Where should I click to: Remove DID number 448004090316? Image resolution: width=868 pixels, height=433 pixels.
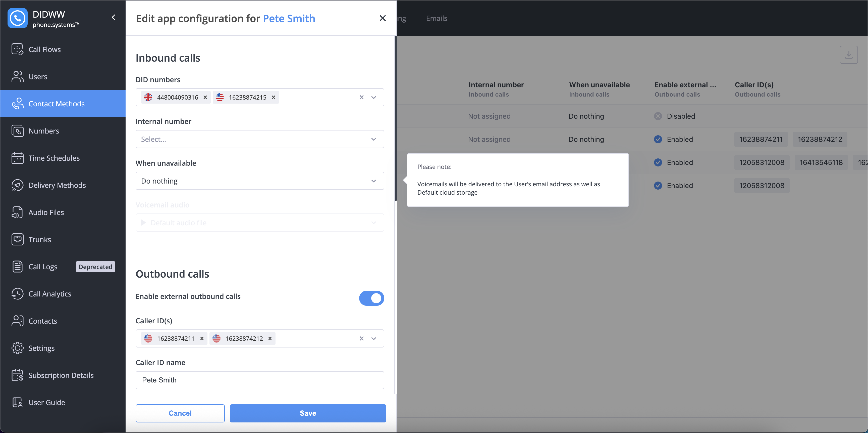(x=205, y=98)
